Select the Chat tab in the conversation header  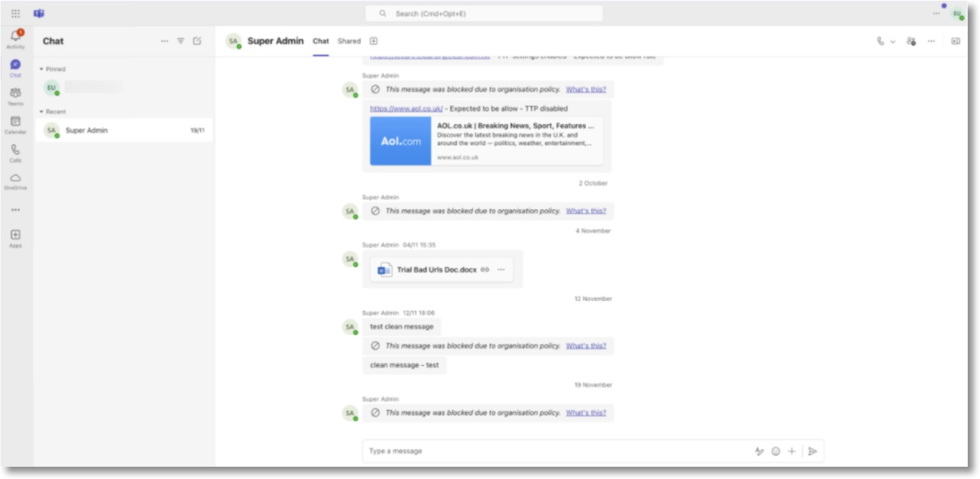pyautogui.click(x=322, y=41)
